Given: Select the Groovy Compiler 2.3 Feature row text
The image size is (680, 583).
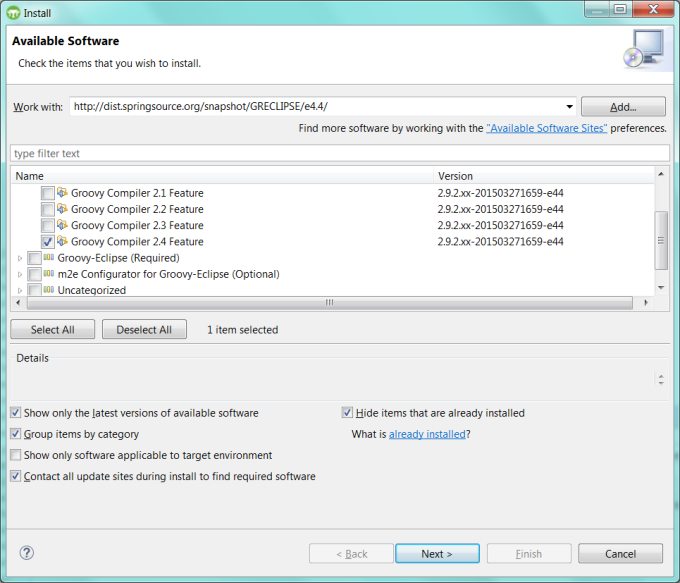Looking at the screenshot, I should click(x=137, y=226).
